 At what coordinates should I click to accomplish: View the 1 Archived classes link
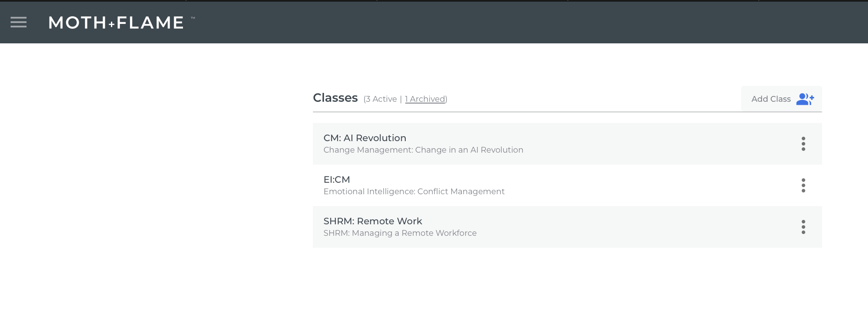pos(425,99)
